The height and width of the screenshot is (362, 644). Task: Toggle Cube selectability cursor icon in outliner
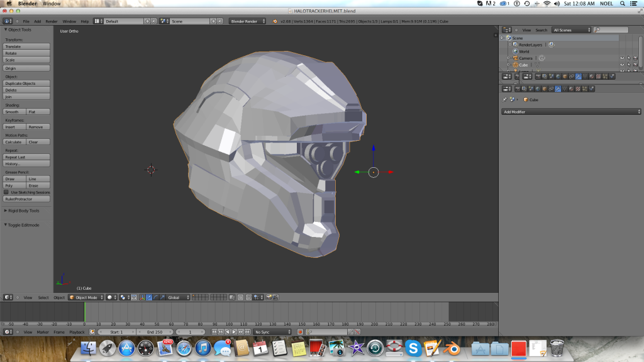pyautogui.click(x=629, y=65)
